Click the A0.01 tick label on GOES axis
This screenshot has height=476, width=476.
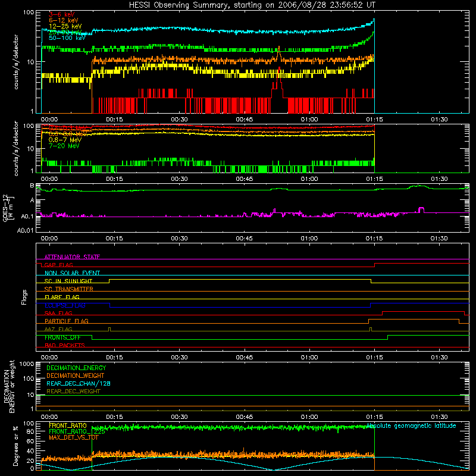click(25, 230)
